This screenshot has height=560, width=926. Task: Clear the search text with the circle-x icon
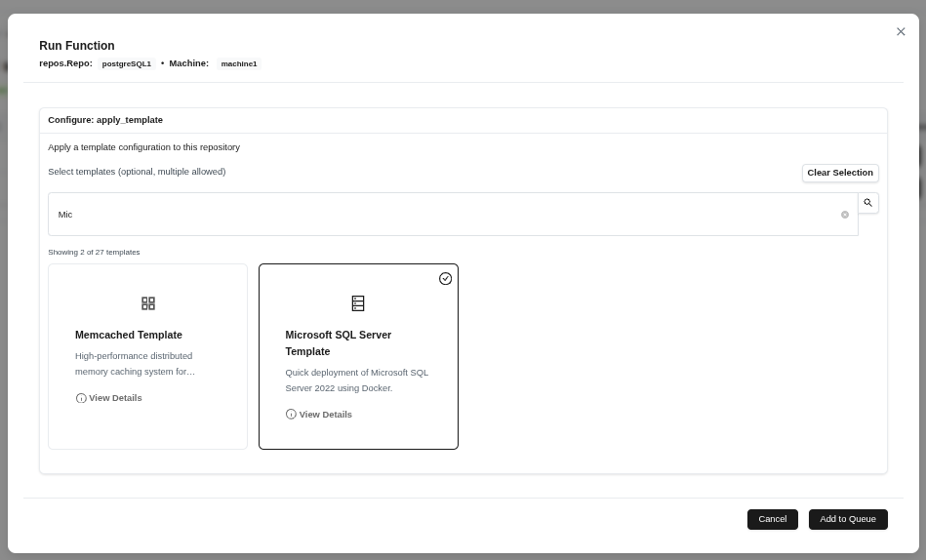(845, 215)
